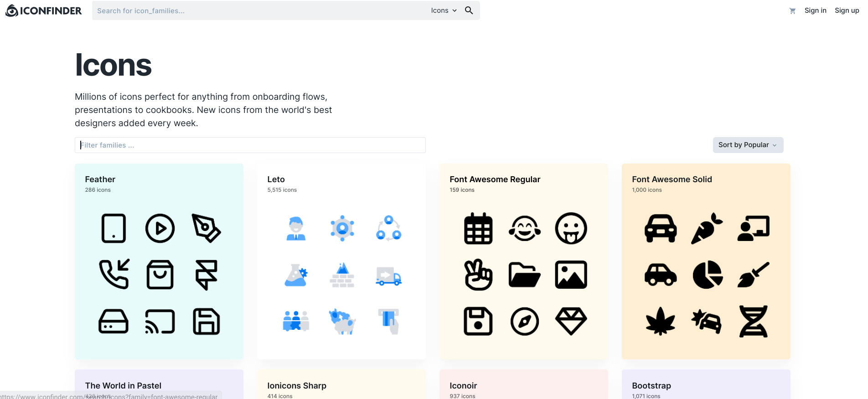Select the Leto card payment hand icon
The width and height of the screenshot is (868, 399).
point(389,321)
